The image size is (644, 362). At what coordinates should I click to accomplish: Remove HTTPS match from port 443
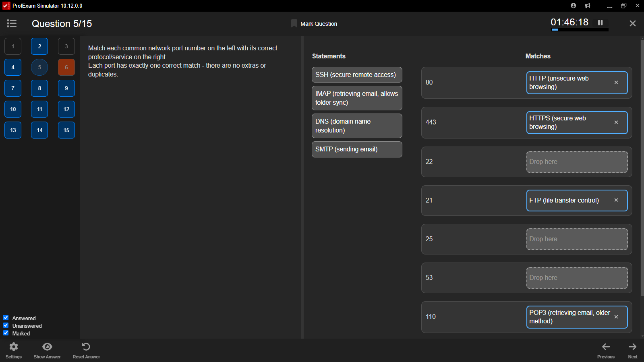pos(616,122)
